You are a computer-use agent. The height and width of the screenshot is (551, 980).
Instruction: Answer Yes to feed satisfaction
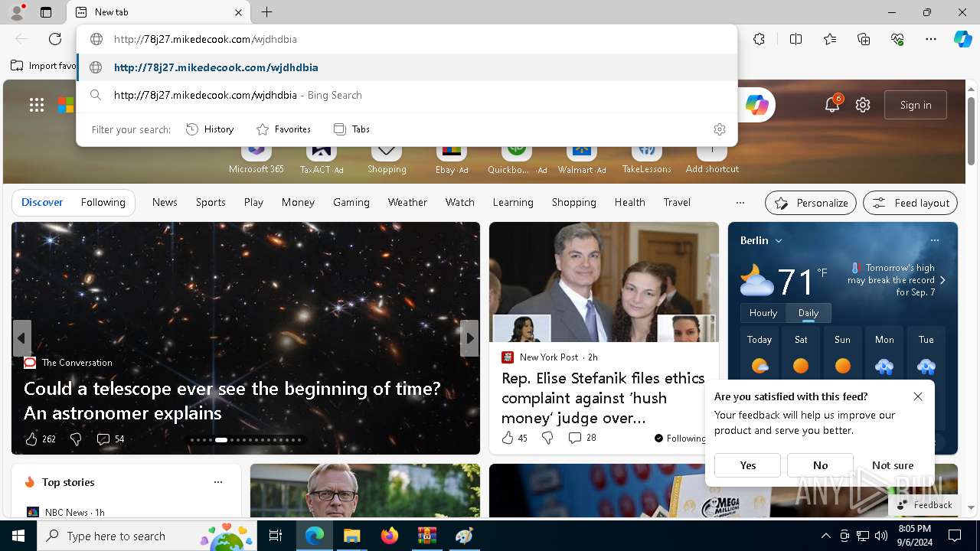pos(748,465)
